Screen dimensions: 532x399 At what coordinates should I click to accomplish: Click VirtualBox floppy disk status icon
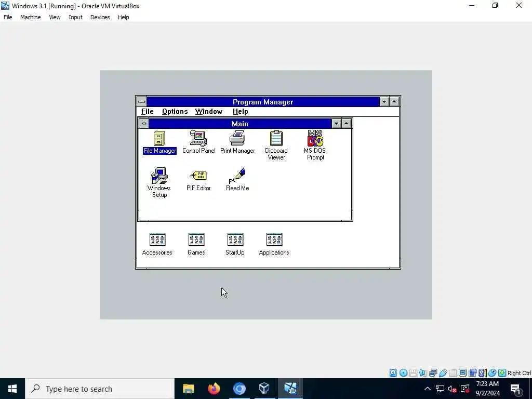(413, 373)
